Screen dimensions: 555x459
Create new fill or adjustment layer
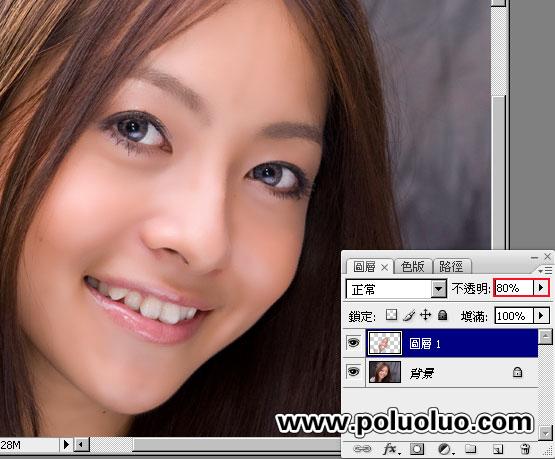[x=445, y=449]
